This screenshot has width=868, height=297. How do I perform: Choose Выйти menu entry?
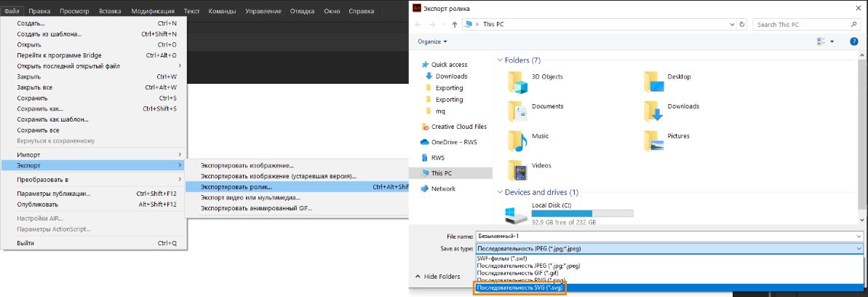pos(94,242)
